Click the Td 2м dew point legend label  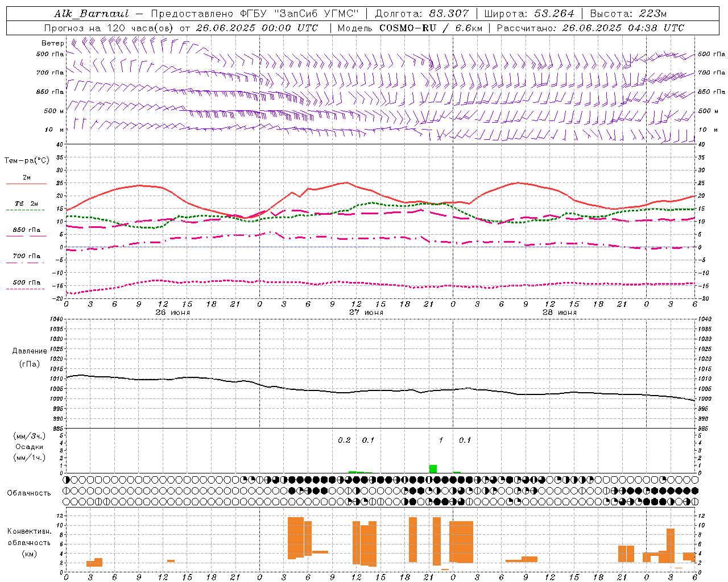(26, 203)
